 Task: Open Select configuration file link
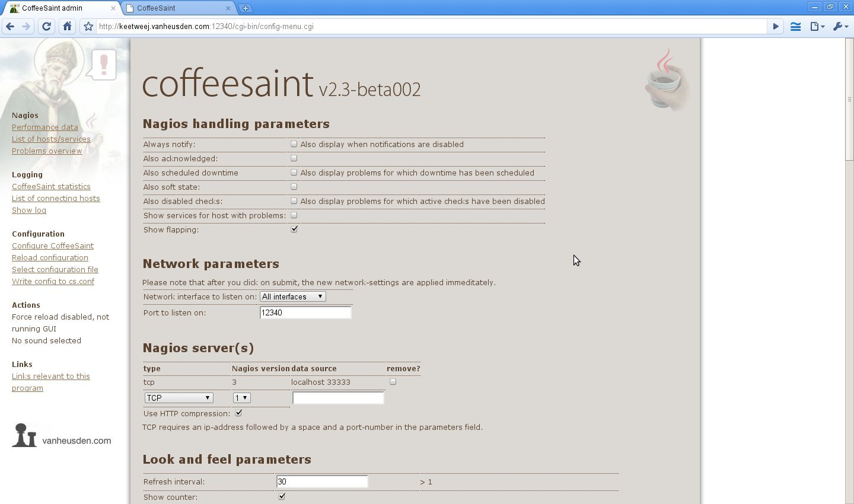(55, 269)
